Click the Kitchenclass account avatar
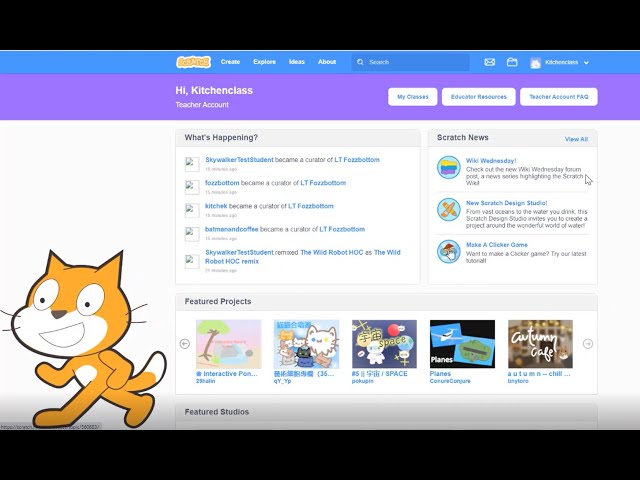This screenshot has width=640, height=480. [x=535, y=62]
